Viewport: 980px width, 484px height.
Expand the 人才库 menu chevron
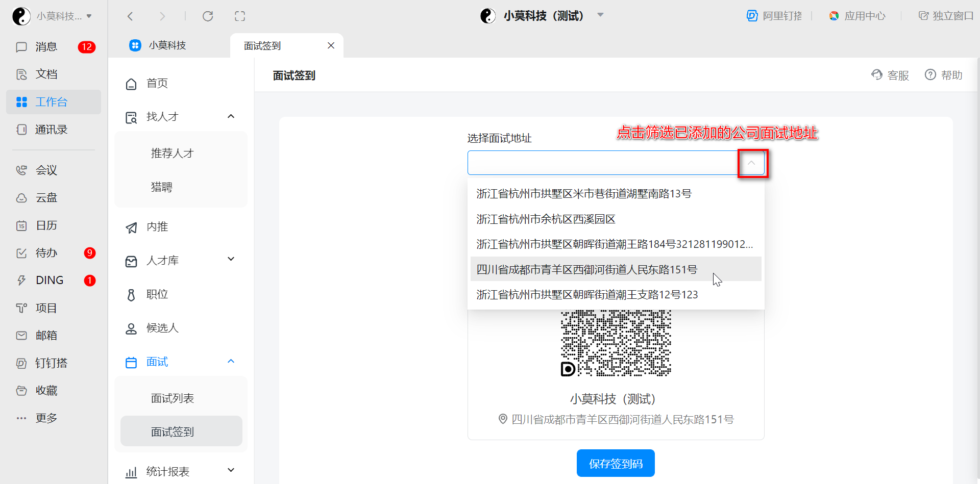231,259
